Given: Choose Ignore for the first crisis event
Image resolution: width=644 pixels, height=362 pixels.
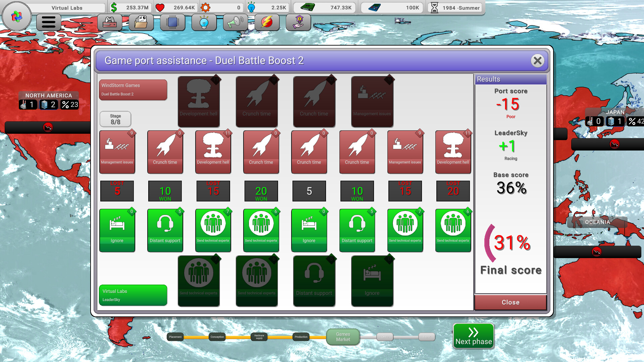Looking at the screenshot, I should click(x=117, y=230).
